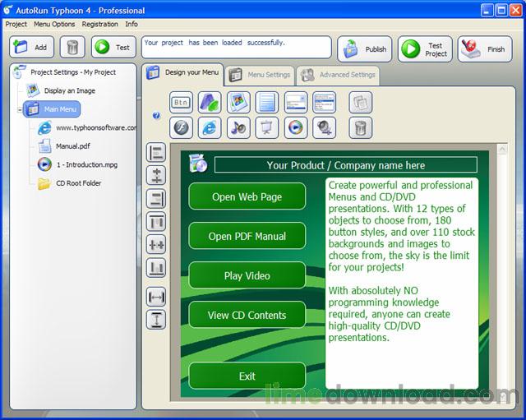Click the Test Project button
The image size is (526, 420).
point(425,49)
